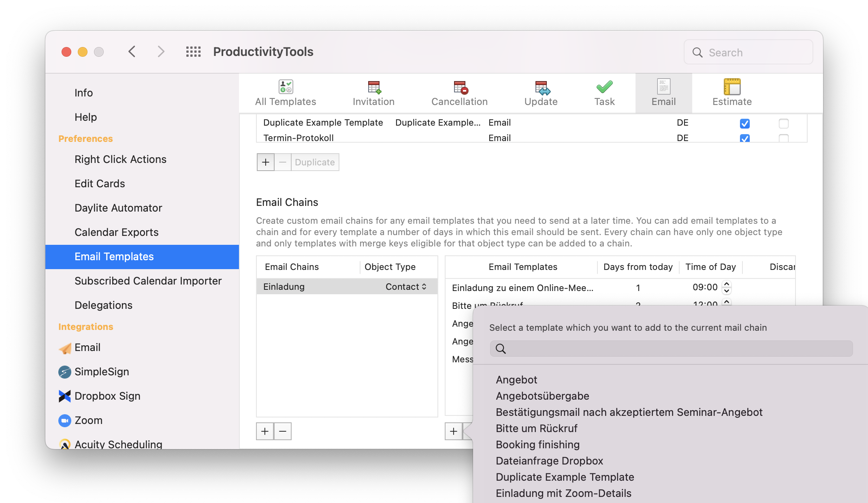This screenshot has height=503, width=868.
Task: Choose Angebotsübergabe from the template list
Action: click(542, 396)
